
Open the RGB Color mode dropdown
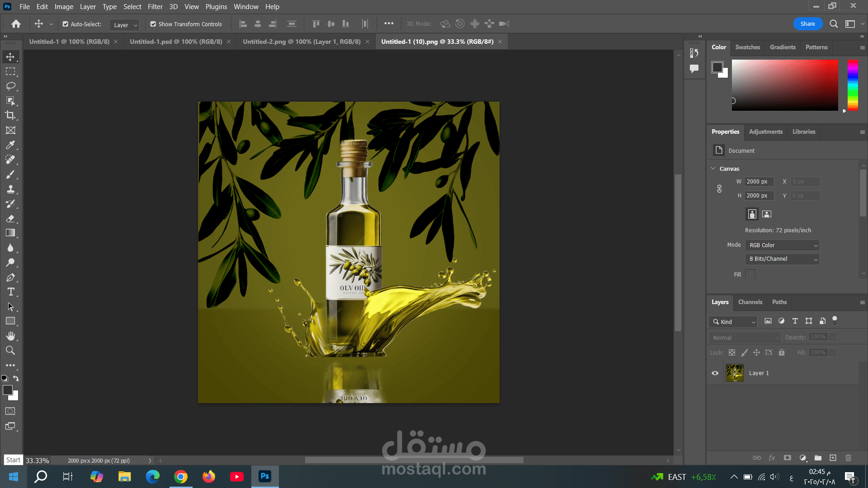tap(783, 245)
